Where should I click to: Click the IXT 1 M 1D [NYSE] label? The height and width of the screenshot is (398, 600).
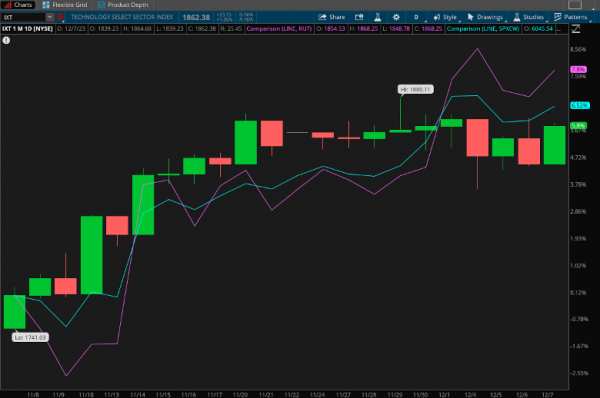click(27, 29)
